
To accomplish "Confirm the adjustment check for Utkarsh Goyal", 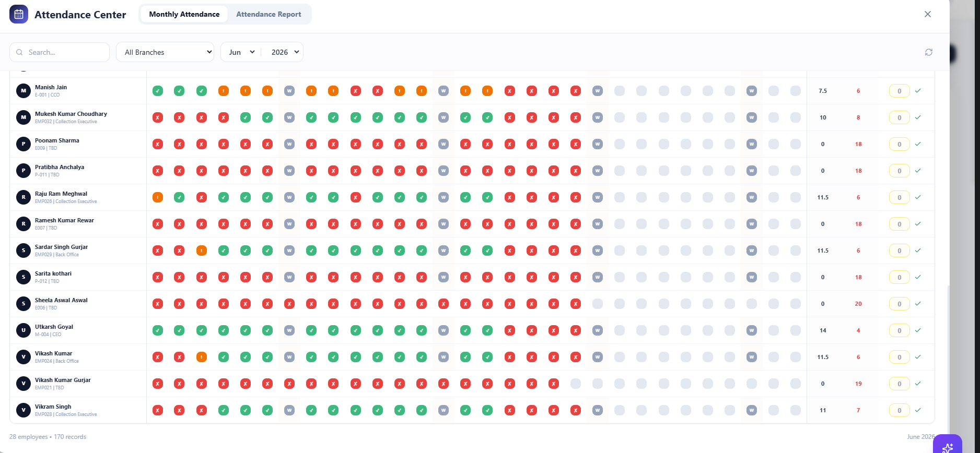I will [x=918, y=330].
